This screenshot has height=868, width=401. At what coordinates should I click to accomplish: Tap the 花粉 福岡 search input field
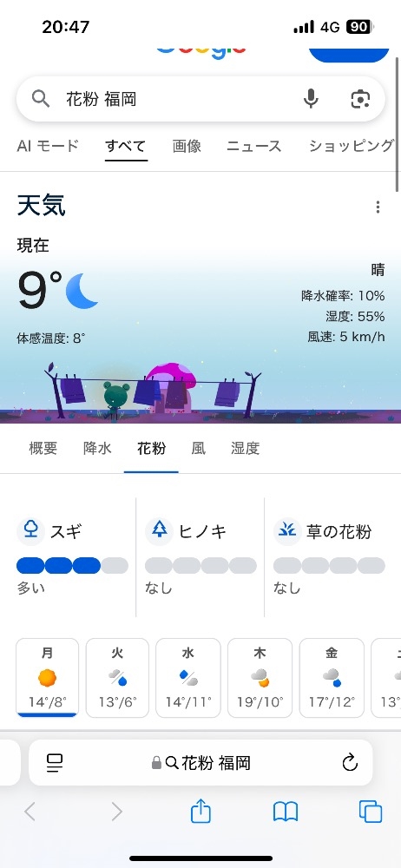coord(183,99)
